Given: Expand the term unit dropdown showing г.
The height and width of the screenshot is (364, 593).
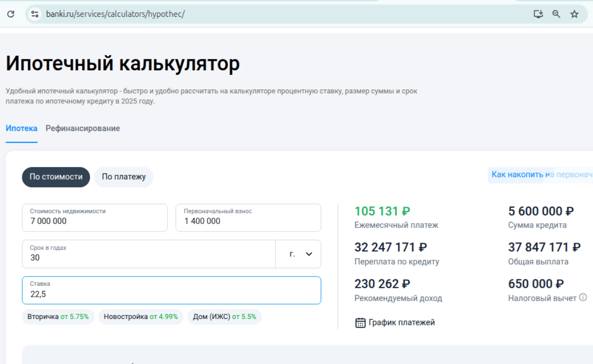Looking at the screenshot, I should 298,254.
